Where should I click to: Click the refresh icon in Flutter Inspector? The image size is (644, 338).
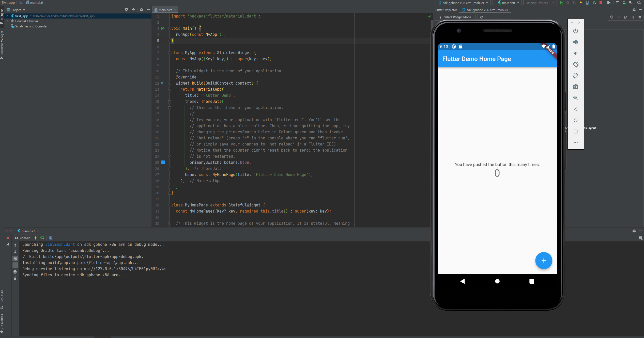click(x=481, y=17)
